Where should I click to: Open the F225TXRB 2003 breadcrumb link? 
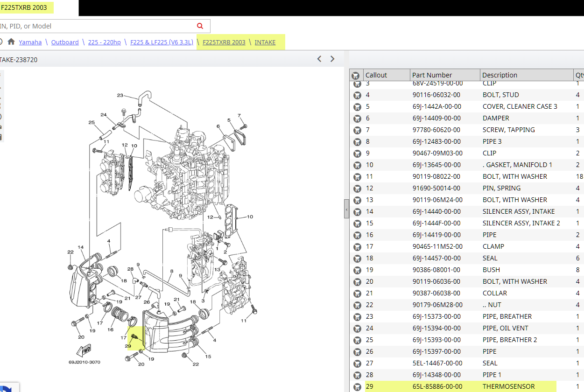coord(224,42)
